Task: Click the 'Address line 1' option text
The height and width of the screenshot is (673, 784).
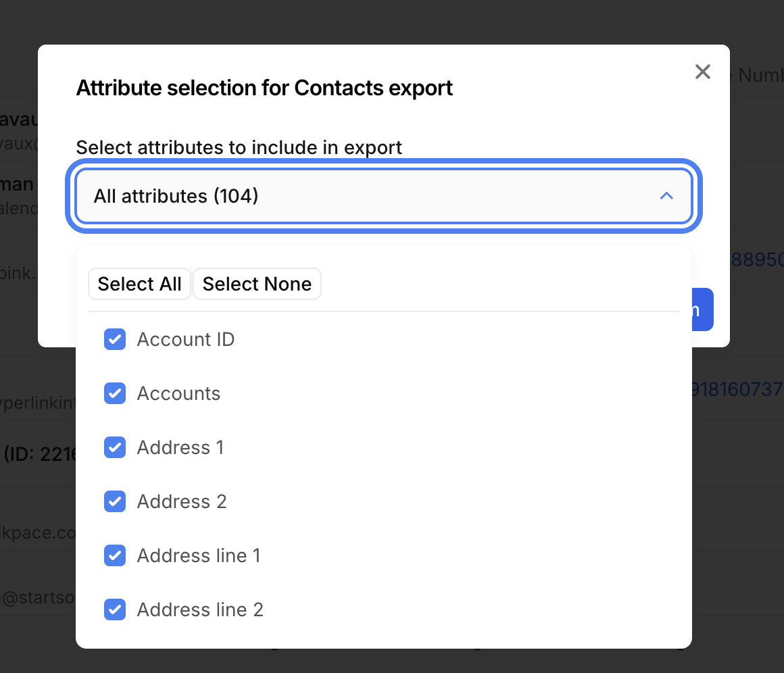Action: click(199, 555)
